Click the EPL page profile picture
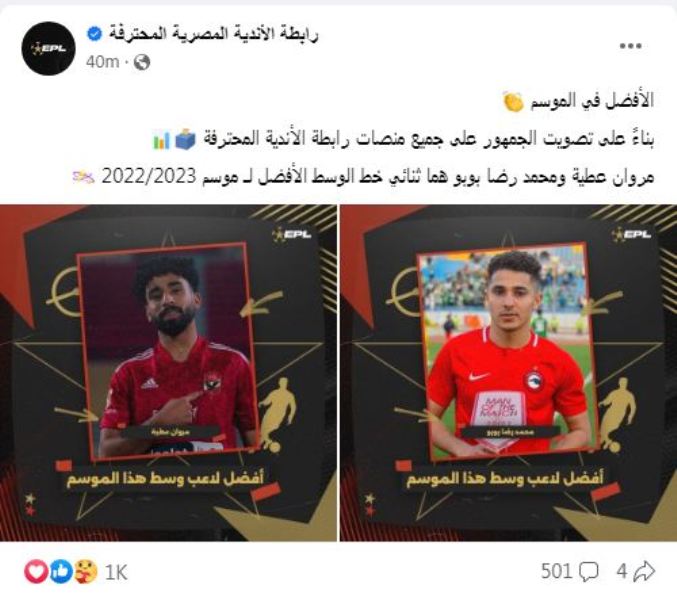Screen dimensions: 677x600 point(48,48)
